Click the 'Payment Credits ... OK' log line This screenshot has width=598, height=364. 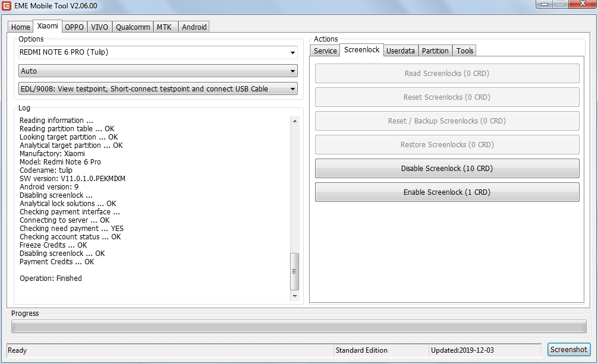[57, 262]
